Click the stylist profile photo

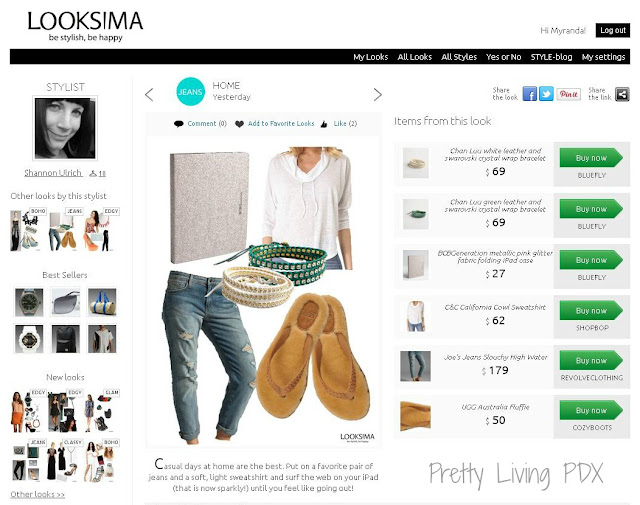pos(65,128)
